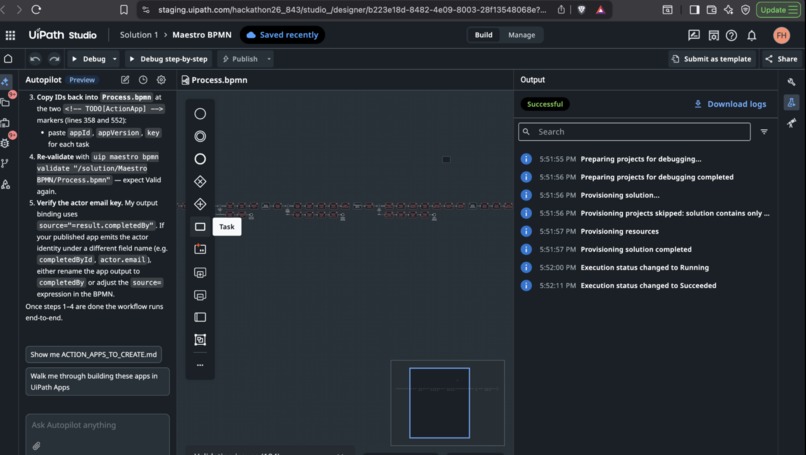Run Debug step-by-step

coord(168,59)
